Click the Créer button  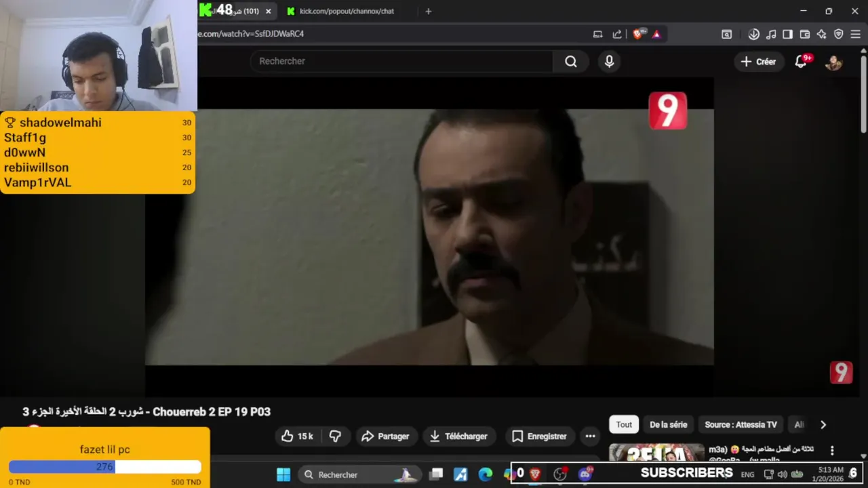[x=758, y=62]
